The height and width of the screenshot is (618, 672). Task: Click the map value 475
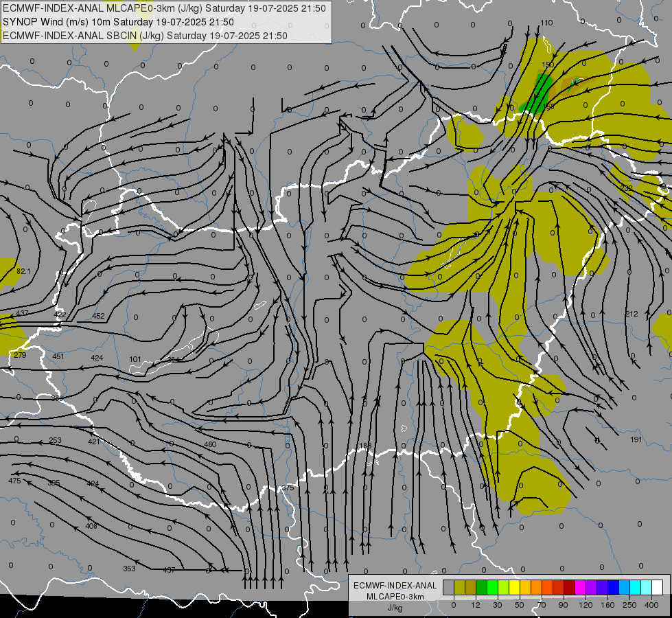[14, 481]
